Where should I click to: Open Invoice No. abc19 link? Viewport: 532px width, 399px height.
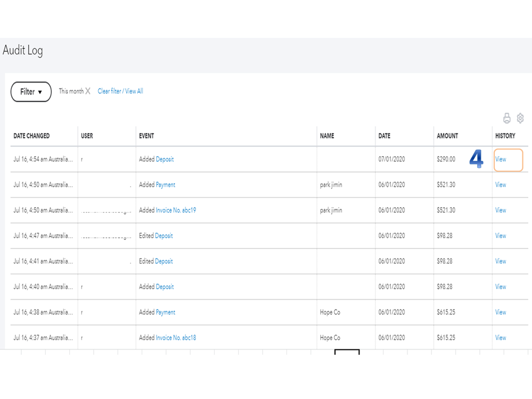click(x=176, y=210)
